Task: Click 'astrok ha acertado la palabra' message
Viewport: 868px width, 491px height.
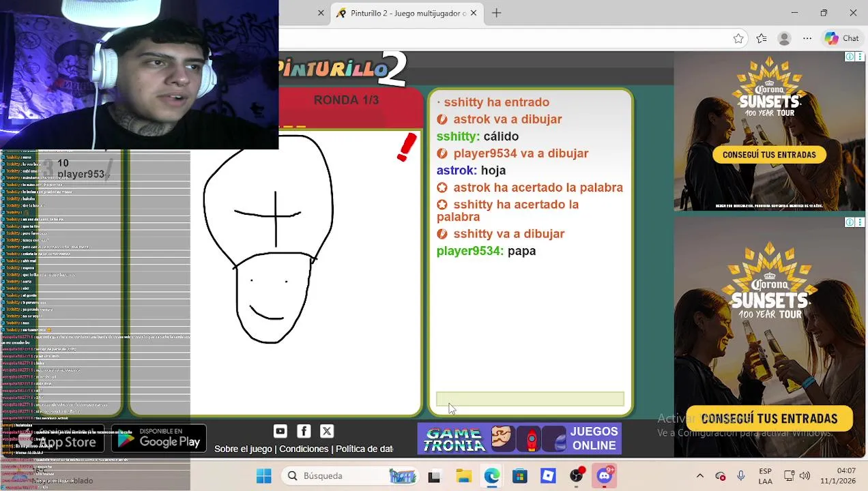Action: (x=530, y=188)
